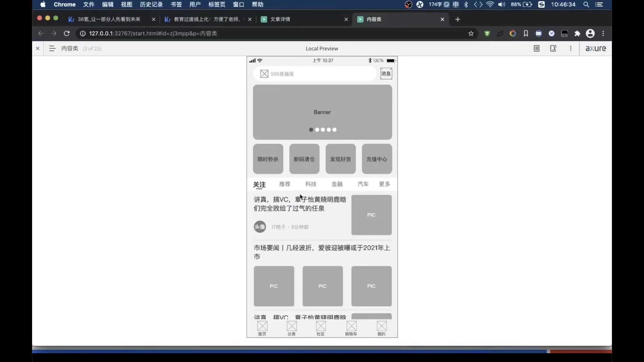Open Chrome three-dot menu
644x362 pixels.
tap(603, 34)
